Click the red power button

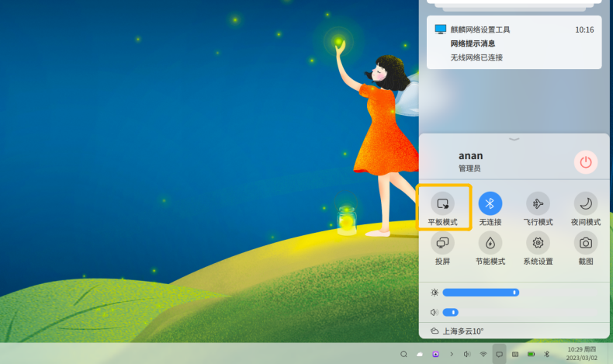click(586, 162)
